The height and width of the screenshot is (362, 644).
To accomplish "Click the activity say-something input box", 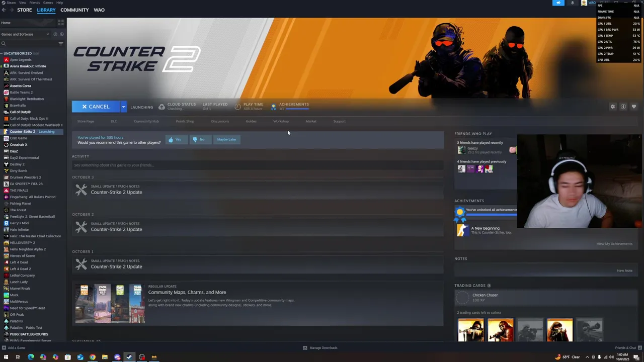I will pyautogui.click(x=258, y=165).
